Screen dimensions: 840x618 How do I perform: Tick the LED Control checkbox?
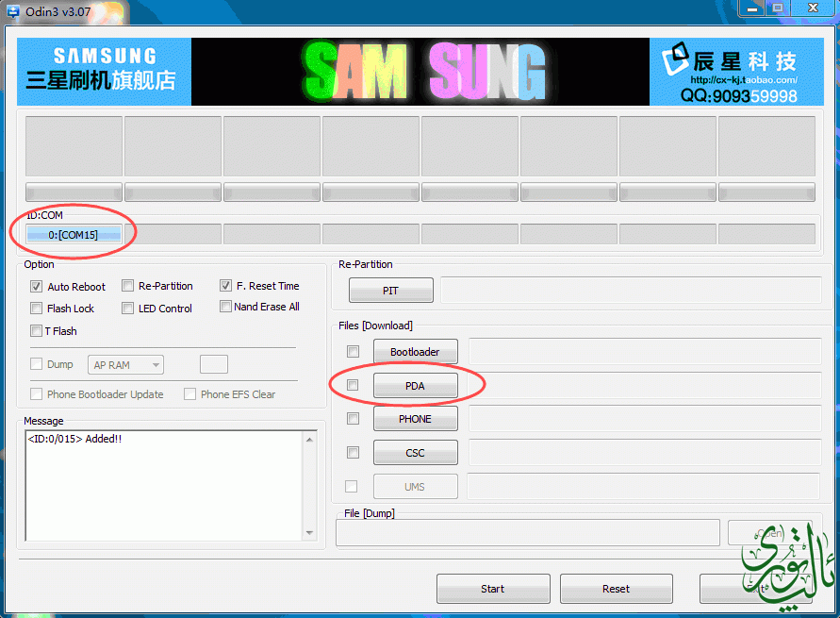pos(127,309)
